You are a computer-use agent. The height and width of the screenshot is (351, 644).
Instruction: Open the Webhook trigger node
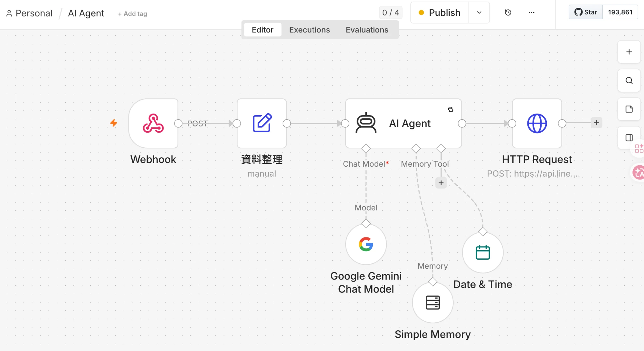[153, 123]
